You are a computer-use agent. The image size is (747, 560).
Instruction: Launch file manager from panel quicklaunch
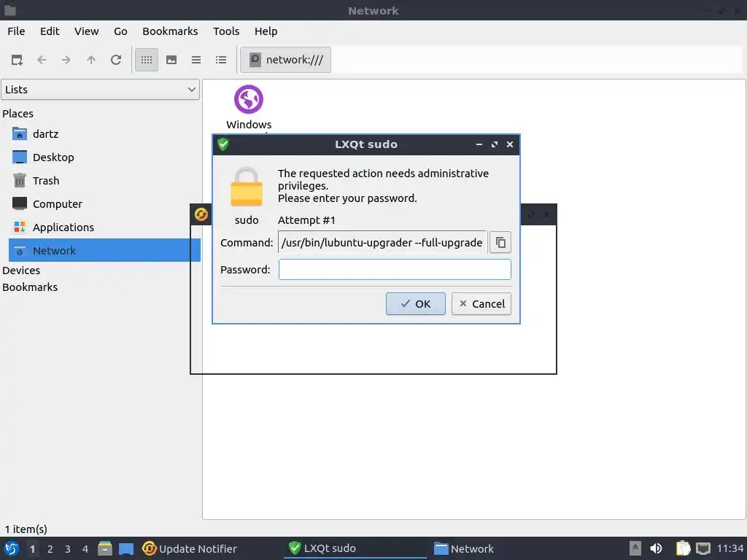point(105,548)
